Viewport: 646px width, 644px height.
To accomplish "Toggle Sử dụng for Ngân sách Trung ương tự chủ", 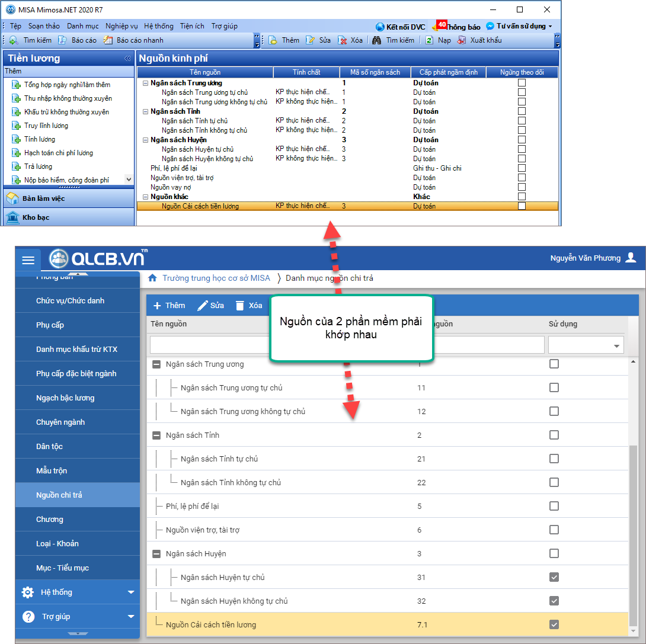I will pos(554,387).
